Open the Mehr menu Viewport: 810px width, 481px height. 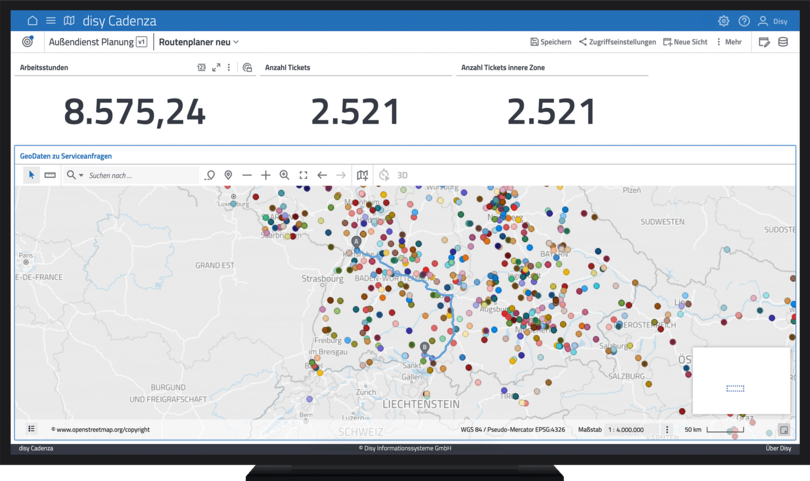click(729, 42)
